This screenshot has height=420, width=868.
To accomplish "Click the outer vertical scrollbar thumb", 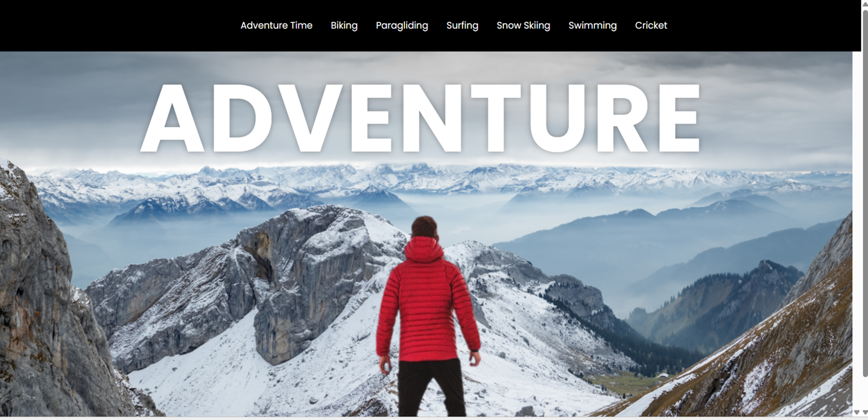I will point(865,193).
